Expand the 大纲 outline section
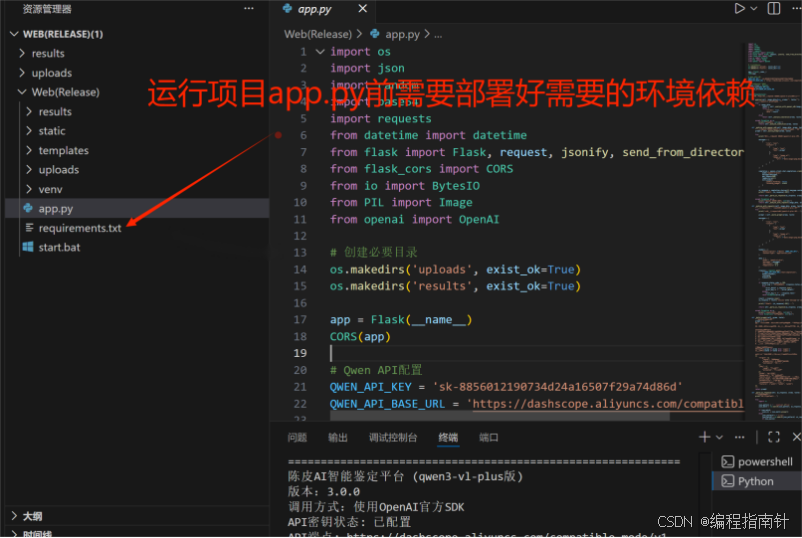Viewport: 802px width, 538px height. click(137, 515)
